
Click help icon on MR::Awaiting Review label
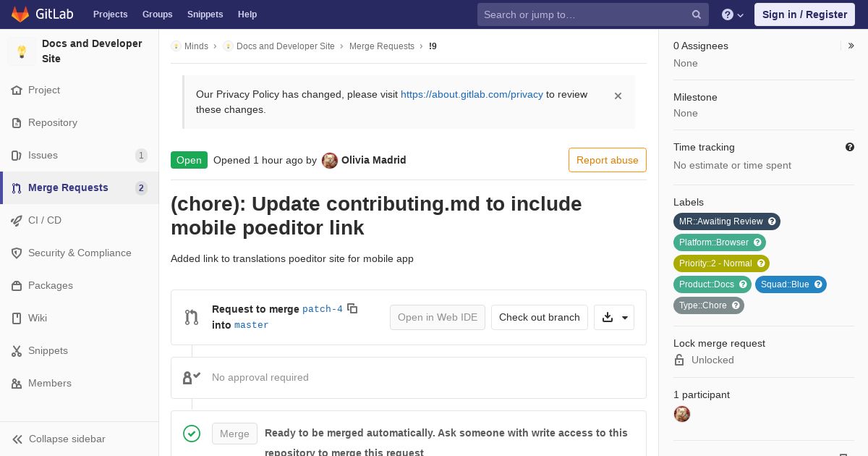pos(772,221)
